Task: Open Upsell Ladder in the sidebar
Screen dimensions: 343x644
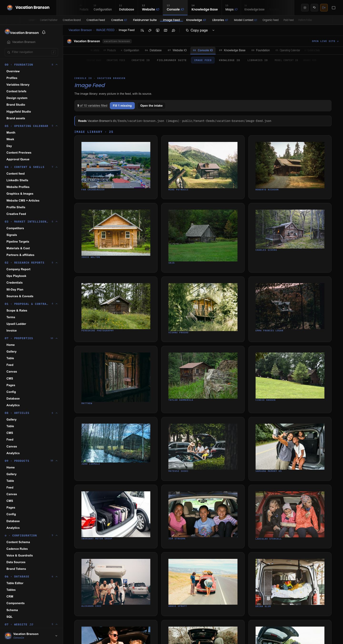Action: pos(16,324)
